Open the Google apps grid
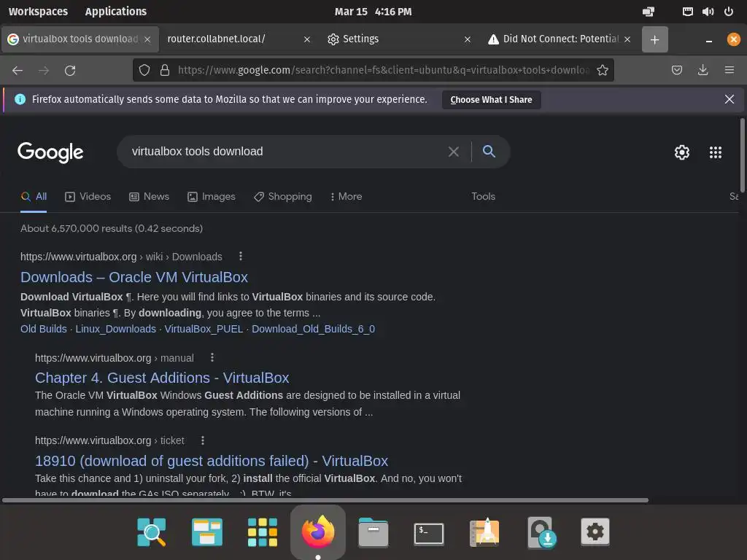 pyautogui.click(x=715, y=152)
